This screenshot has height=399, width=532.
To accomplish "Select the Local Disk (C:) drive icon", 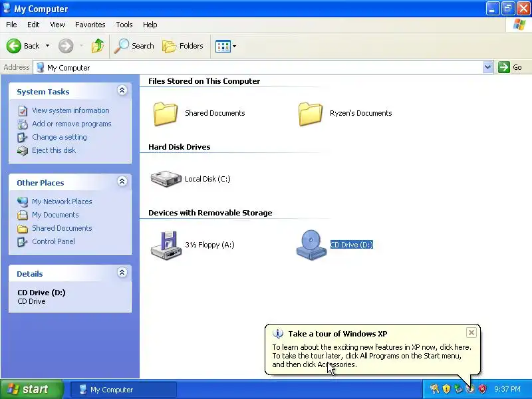I will 166,179.
